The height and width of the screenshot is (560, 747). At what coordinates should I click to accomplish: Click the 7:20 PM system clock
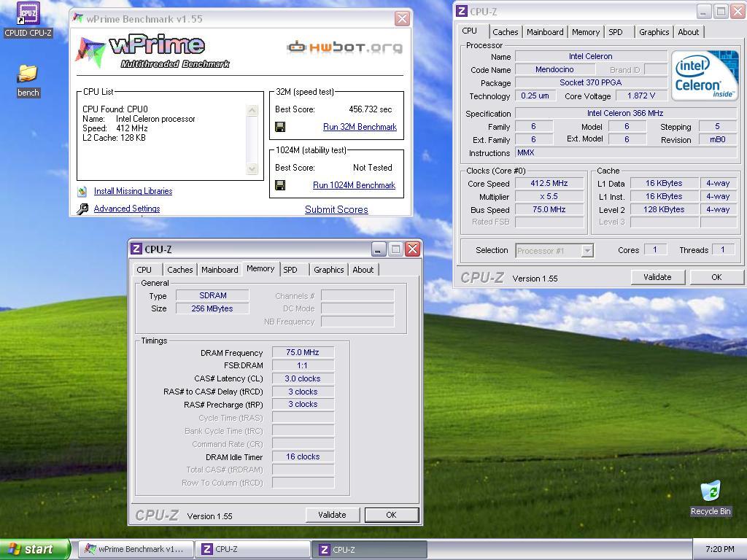coord(719,549)
